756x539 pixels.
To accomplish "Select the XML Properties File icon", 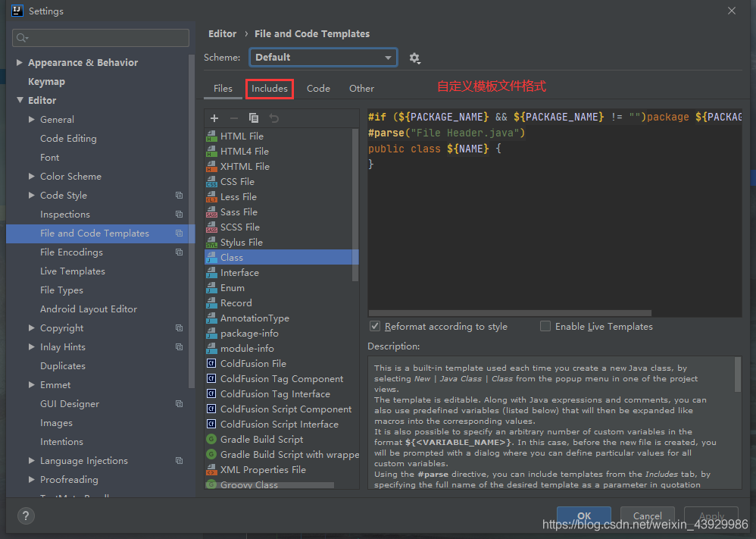I will point(211,469).
